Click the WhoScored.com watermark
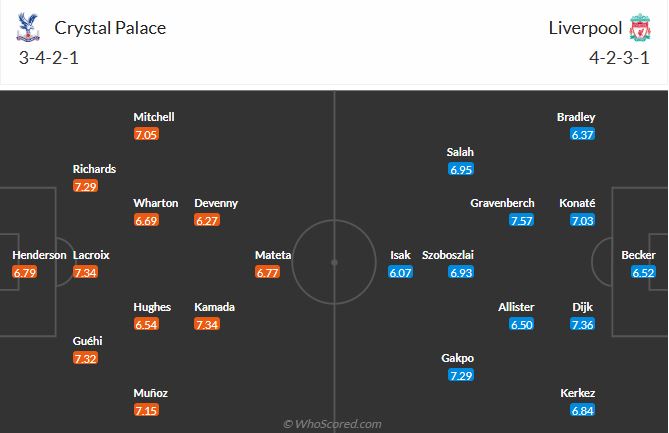Image resolution: width=669 pixels, height=433 pixels. [333, 424]
